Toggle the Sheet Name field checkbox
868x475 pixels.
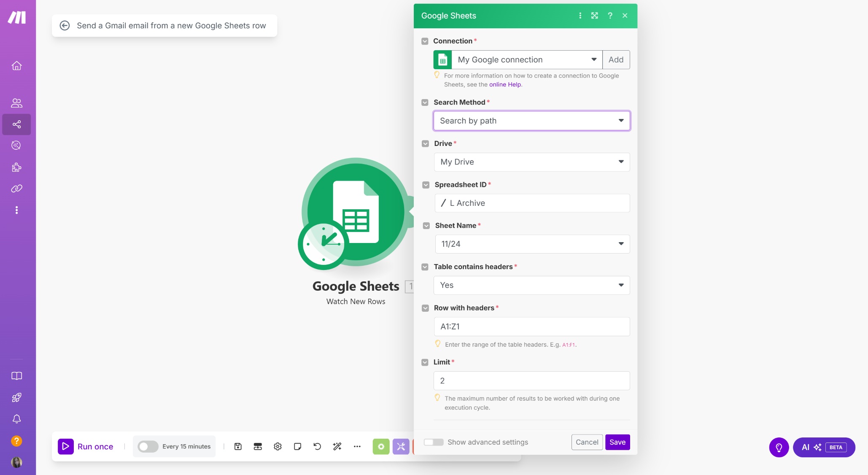pyautogui.click(x=426, y=226)
